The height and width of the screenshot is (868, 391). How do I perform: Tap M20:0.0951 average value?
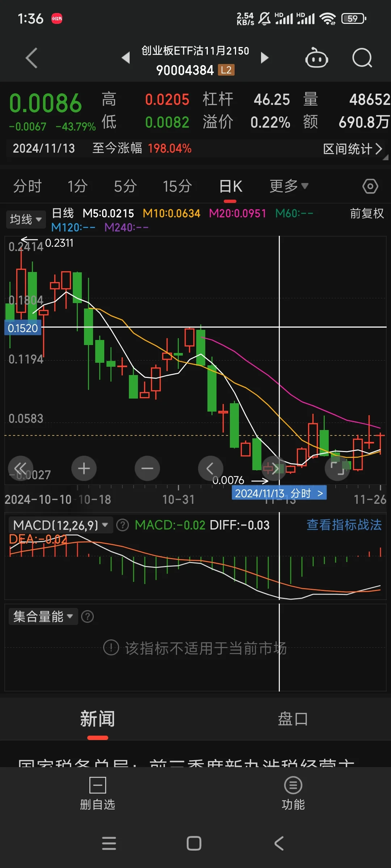[x=237, y=213]
